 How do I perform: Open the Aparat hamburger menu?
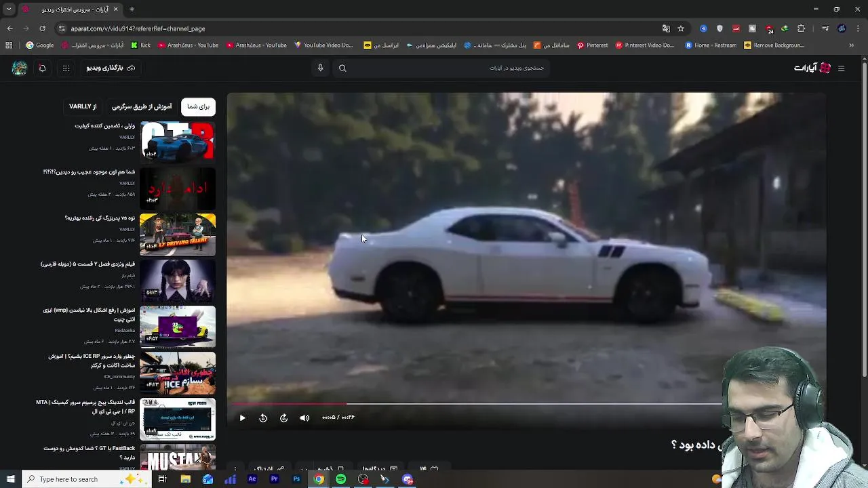tap(841, 68)
